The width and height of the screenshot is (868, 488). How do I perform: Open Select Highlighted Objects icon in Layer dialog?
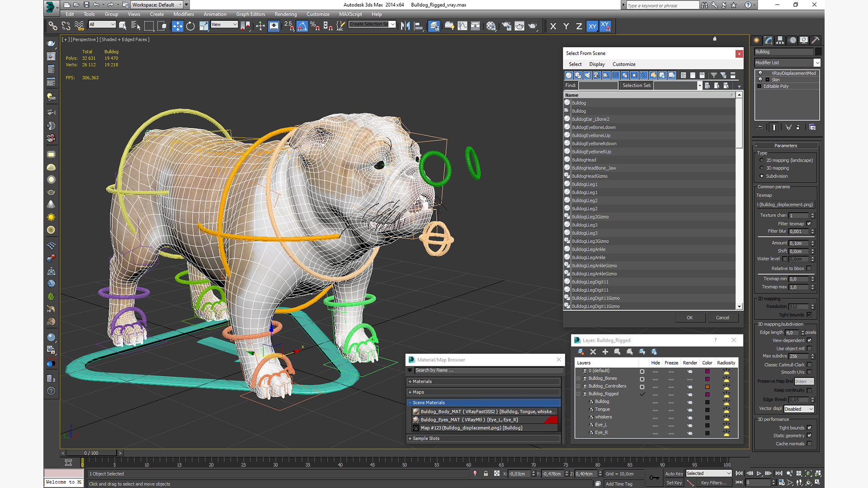point(618,352)
